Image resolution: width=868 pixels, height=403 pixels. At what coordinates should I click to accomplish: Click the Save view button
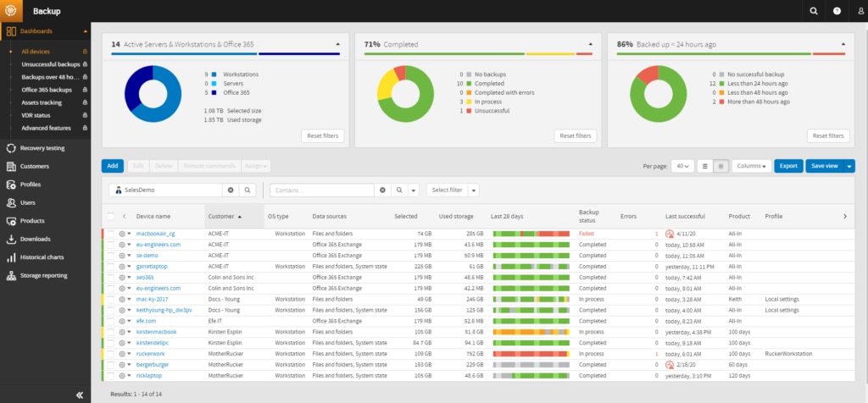[x=825, y=166]
